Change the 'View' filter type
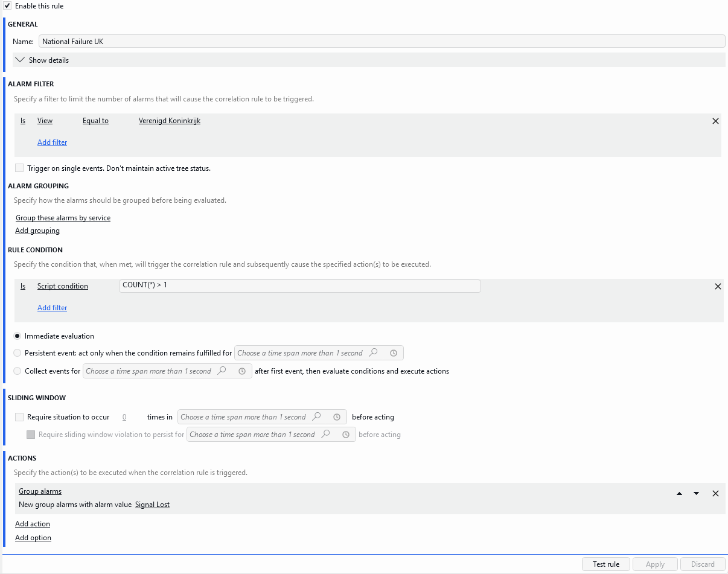This screenshot has height=574, width=728. (45, 121)
